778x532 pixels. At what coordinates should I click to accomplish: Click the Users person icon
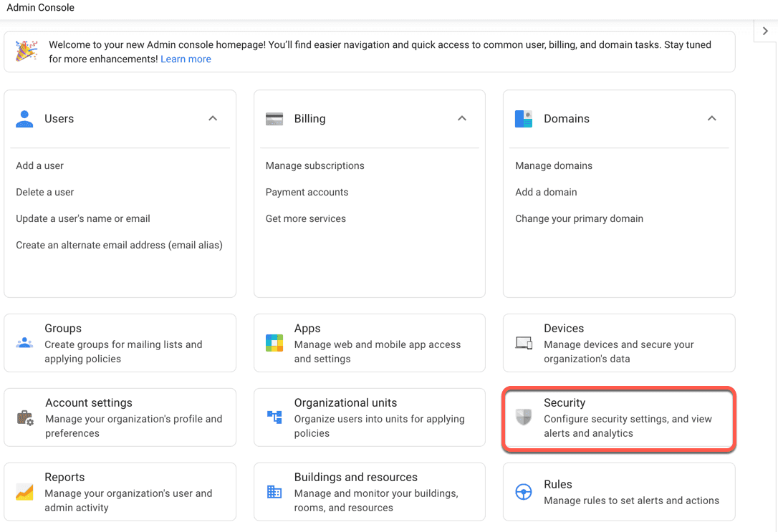coord(24,119)
